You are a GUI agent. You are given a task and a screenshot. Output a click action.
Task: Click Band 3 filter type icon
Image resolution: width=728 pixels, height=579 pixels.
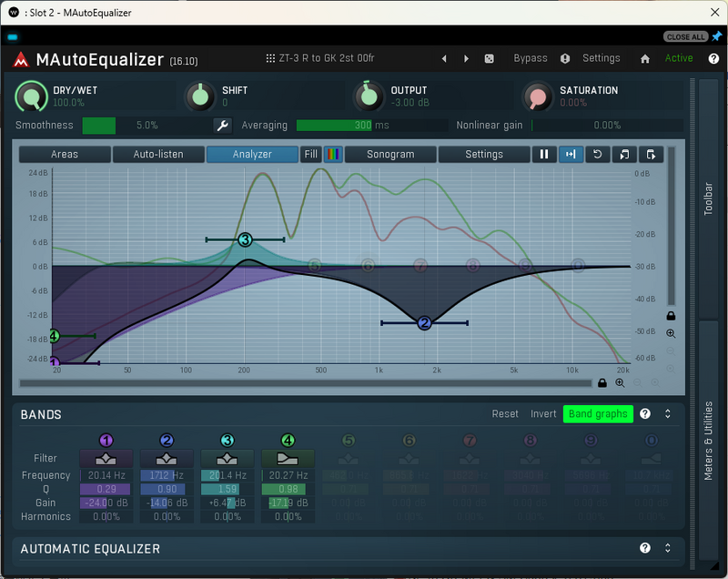pyautogui.click(x=227, y=459)
